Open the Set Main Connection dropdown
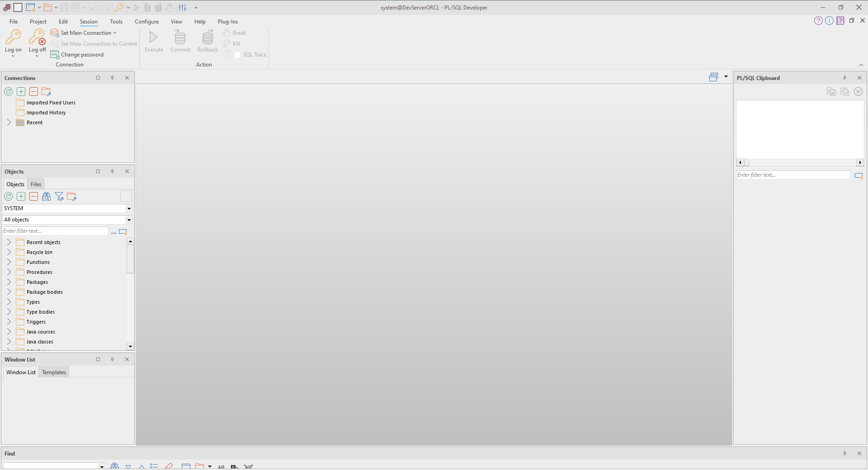Screen dimensions: 868x470 pyautogui.click(x=84, y=33)
